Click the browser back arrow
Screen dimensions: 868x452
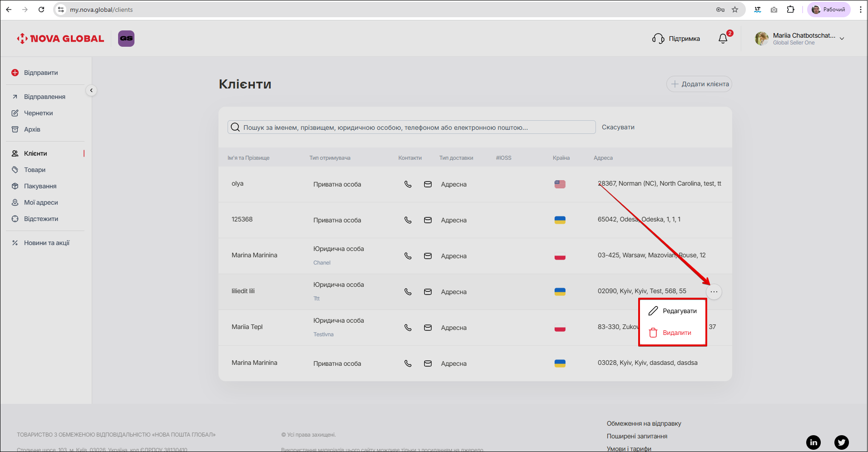[x=9, y=10]
